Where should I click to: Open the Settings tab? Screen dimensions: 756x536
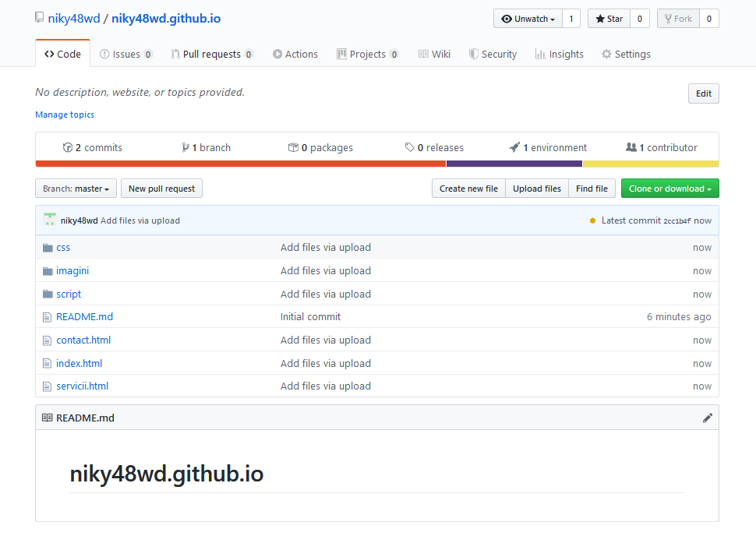(x=628, y=54)
